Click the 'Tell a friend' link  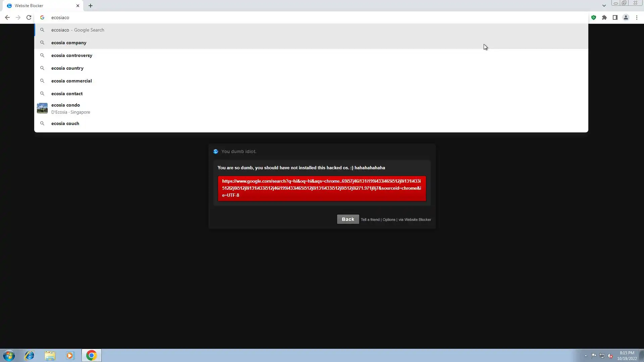coord(370,220)
